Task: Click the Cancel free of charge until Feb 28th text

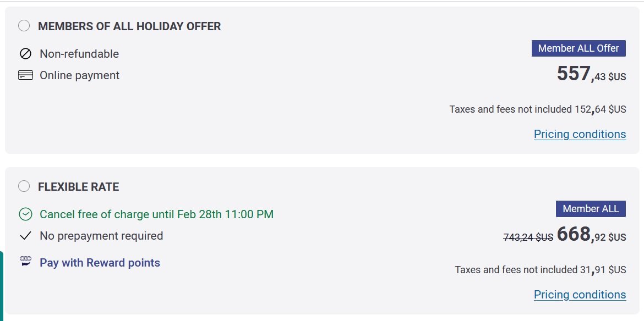Action: click(x=156, y=214)
